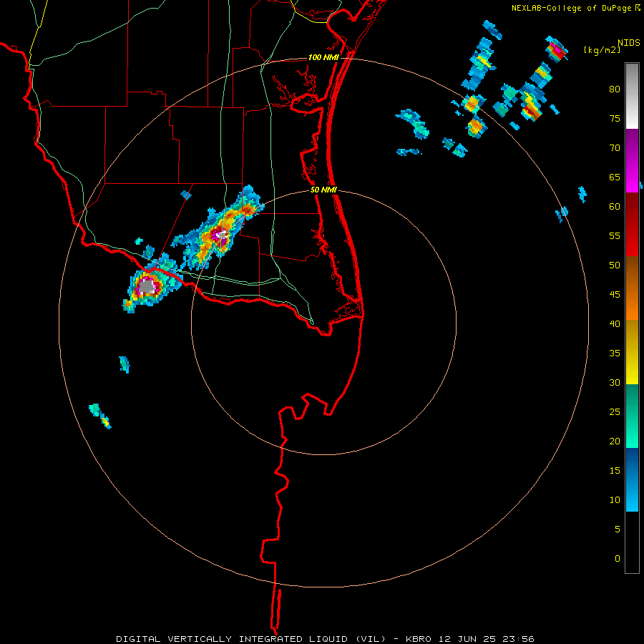Screen dimensions: 644x644
Task: Click the 80 value on the color scale
Action: click(x=615, y=89)
